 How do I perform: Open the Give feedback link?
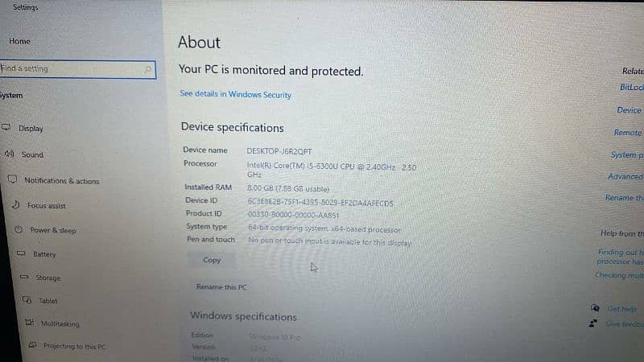[x=625, y=324]
